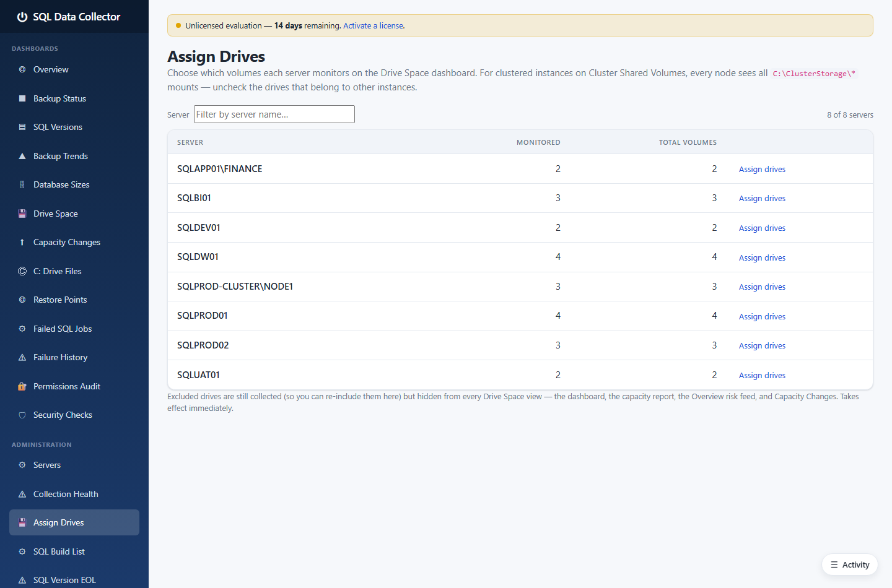892x588 pixels.
Task: Assign drives for SQLPROD01
Action: (x=762, y=317)
